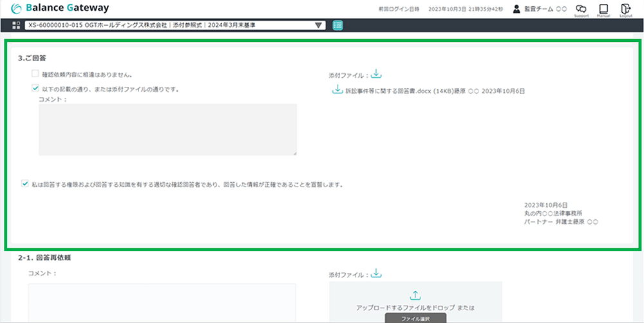The height and width of the screenshot is (323, 644).
Task: Open the Support chat icon
Action: (x=581, y=9)
